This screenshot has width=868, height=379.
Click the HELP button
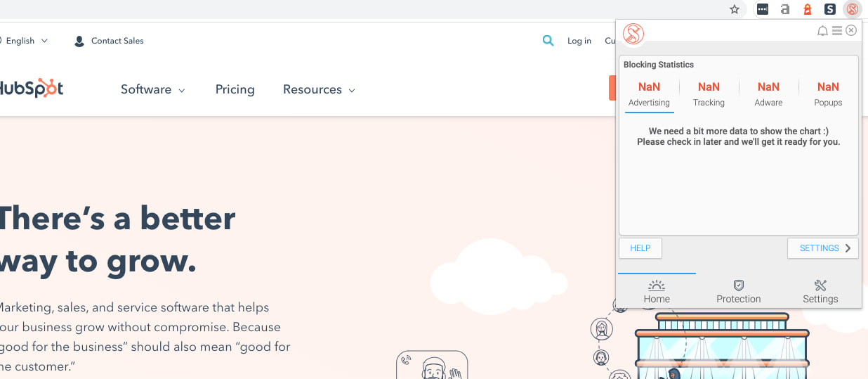tap(640, 248)
